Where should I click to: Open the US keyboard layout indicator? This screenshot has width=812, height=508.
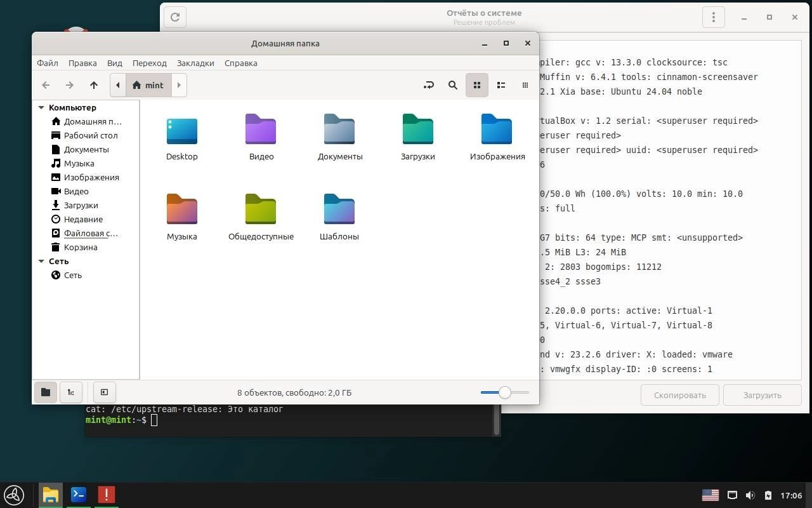pyautogui.click(x=710, y=495)
